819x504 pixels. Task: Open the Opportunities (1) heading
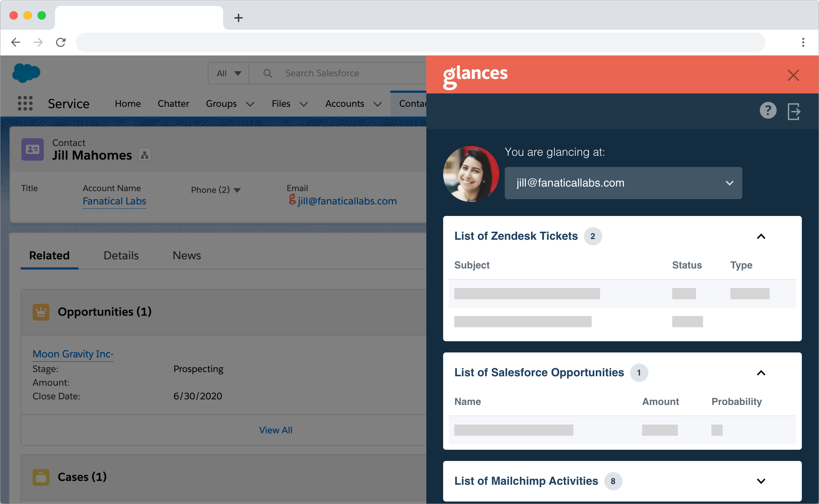(x=105, y=312)
